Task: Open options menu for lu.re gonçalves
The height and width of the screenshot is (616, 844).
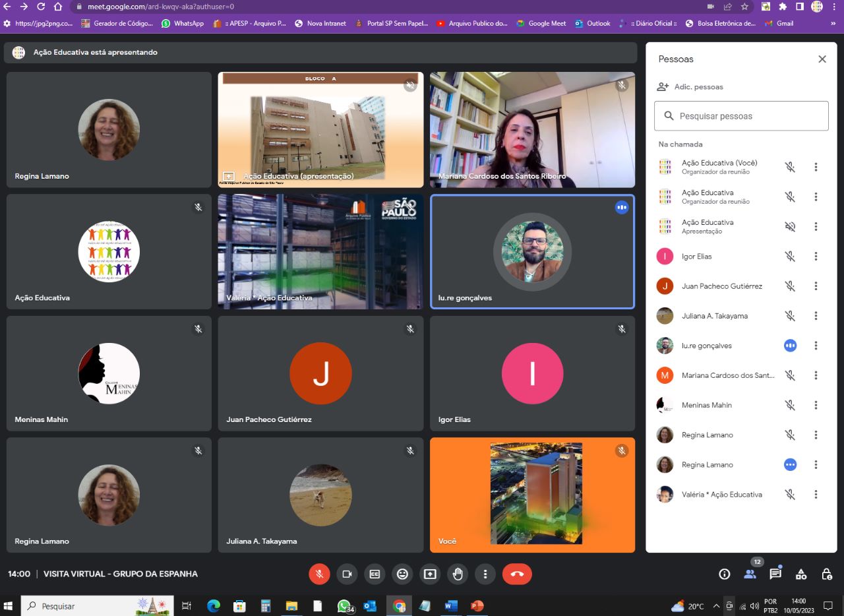Action: pos(816,346)
